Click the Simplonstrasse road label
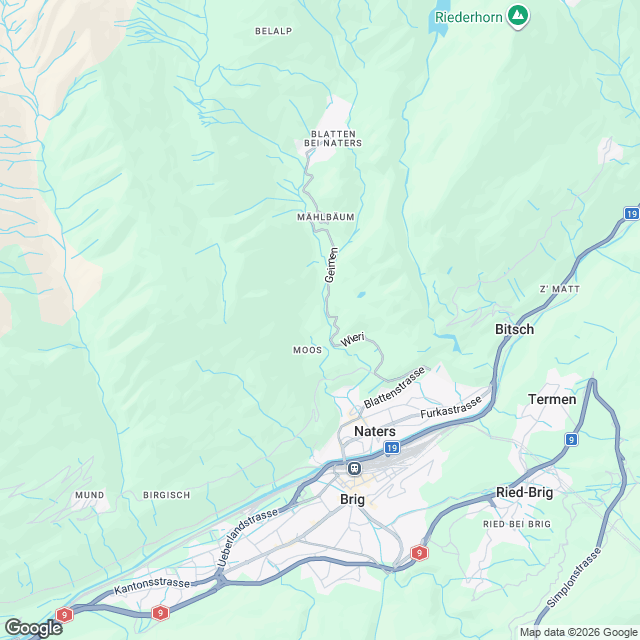 pyautogui.click(x=574, y=577)
